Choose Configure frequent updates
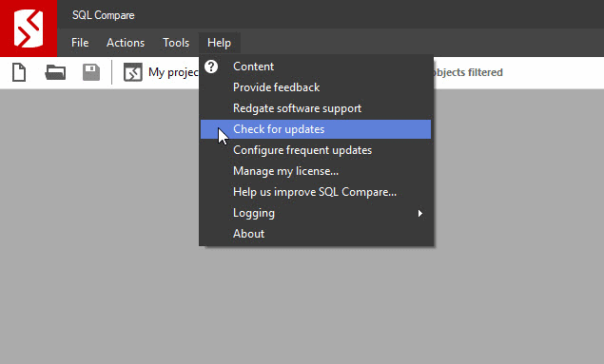Screen dimensions: 604x364 coord(316,150)
